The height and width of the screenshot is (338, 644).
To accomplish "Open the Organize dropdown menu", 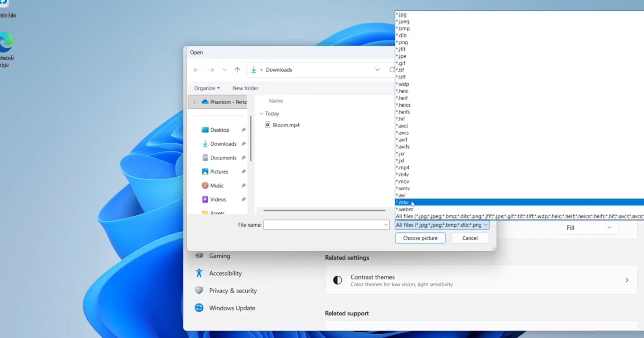I will pos(207,88).
